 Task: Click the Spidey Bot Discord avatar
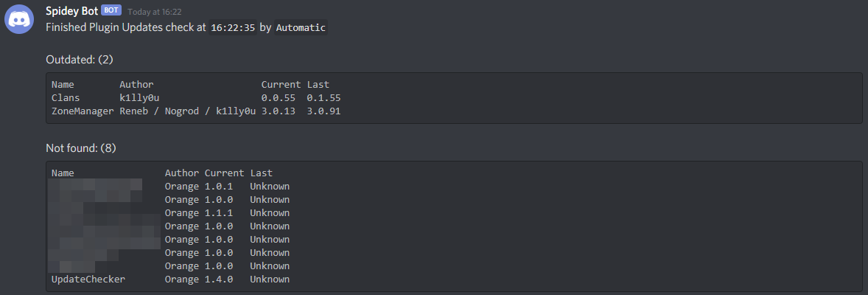pos(19,19)
